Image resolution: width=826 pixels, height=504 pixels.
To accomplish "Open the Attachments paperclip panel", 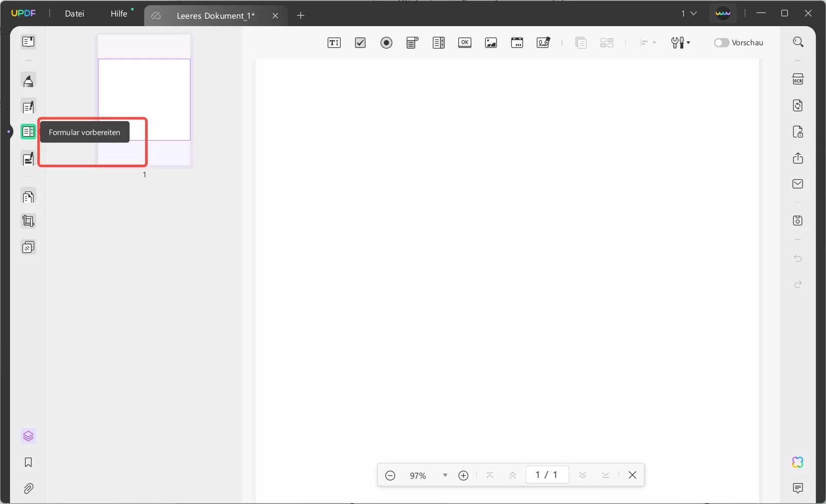I will (x=28, y=488).
